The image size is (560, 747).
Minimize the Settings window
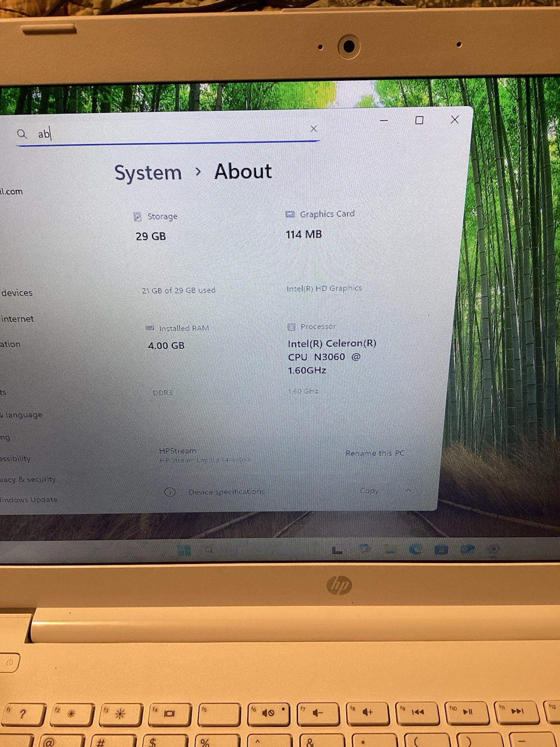pos(384,120)
